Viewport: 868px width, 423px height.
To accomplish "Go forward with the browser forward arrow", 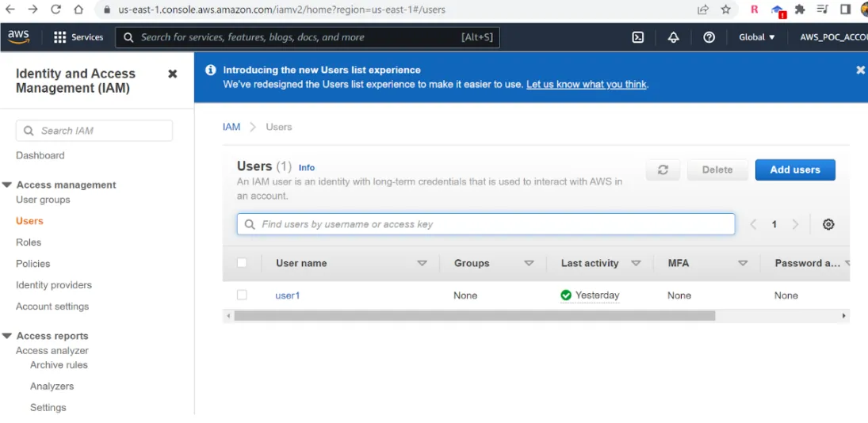I will tap(33, 10).
